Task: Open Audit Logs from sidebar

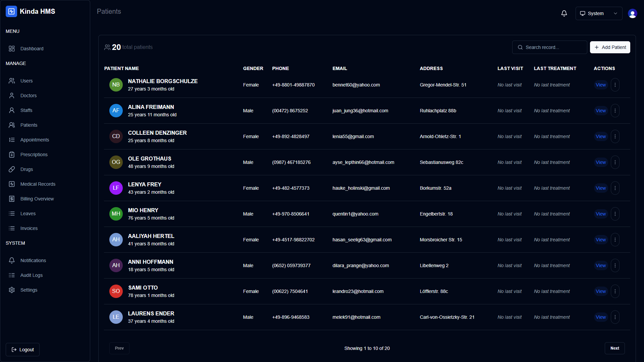Action: coord(31,275)
